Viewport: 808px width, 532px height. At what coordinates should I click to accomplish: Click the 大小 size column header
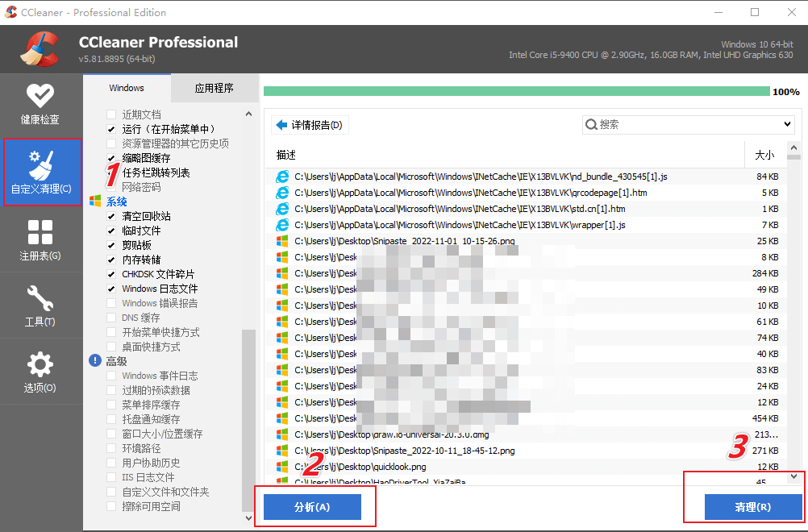click(764, 155)
